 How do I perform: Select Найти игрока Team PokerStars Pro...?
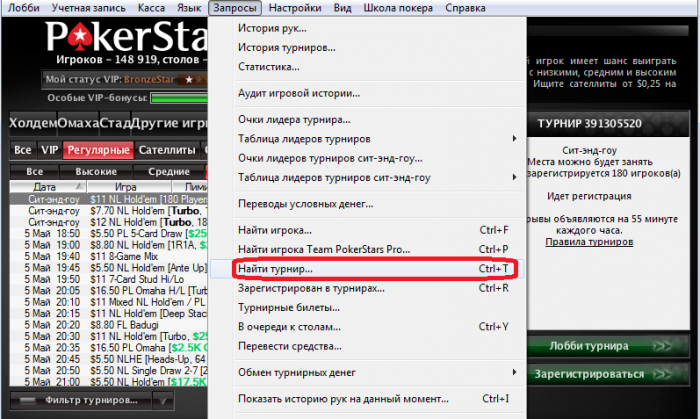(x=367, y=249)
